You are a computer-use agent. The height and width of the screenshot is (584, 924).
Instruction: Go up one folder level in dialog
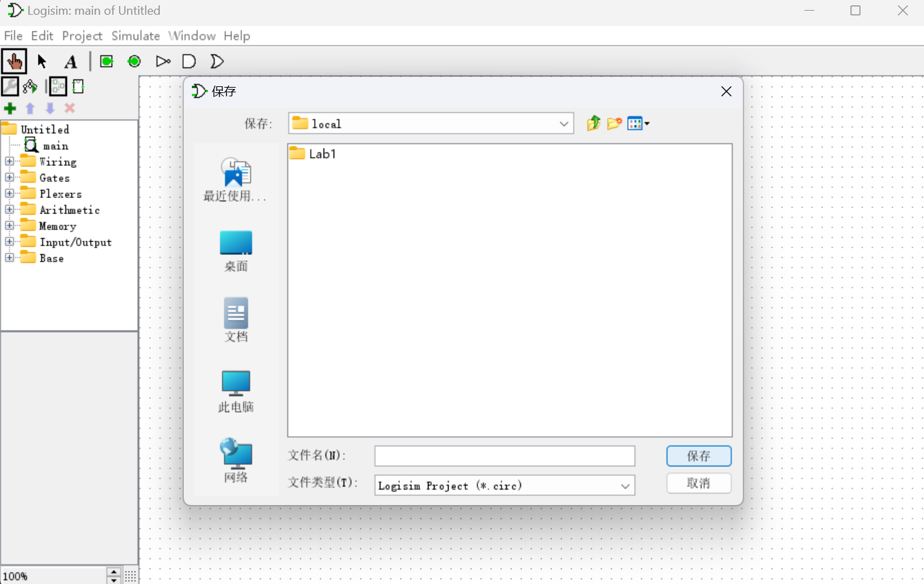coord(593,123)
